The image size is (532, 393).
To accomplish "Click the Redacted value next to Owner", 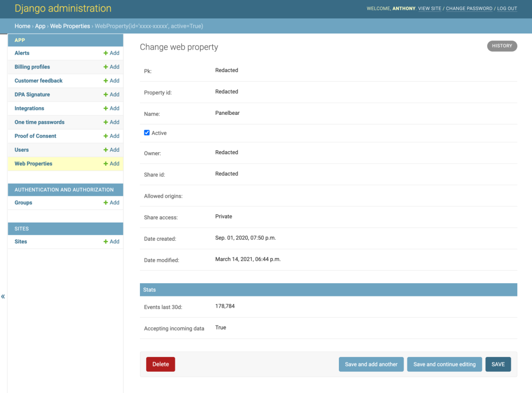I will (227, 152).
